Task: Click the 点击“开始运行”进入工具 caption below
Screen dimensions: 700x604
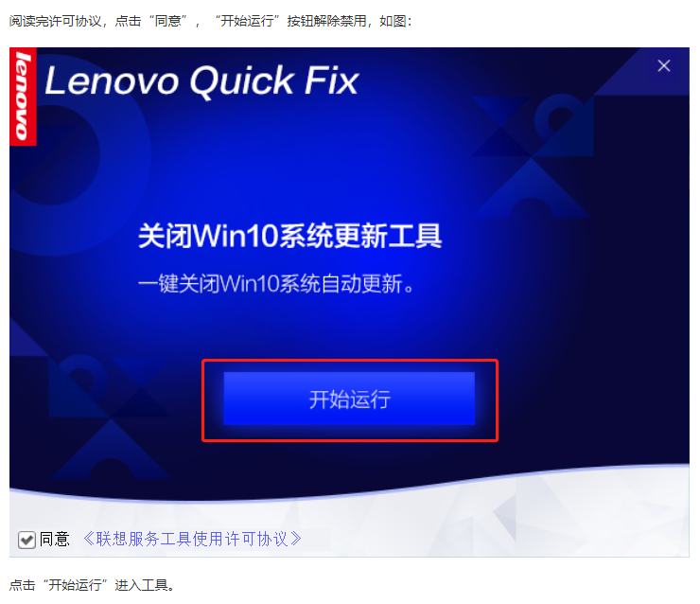Action: click(x=92, y=585)
